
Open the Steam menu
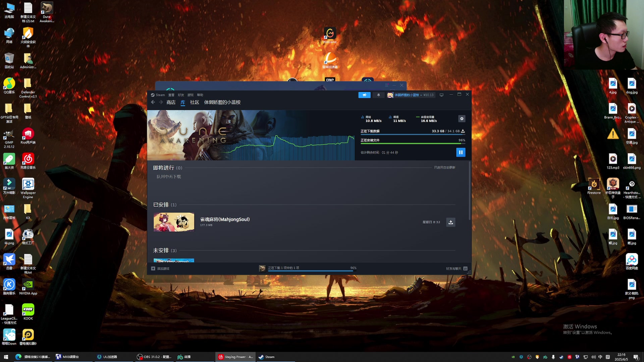click(x=158, y=95)
